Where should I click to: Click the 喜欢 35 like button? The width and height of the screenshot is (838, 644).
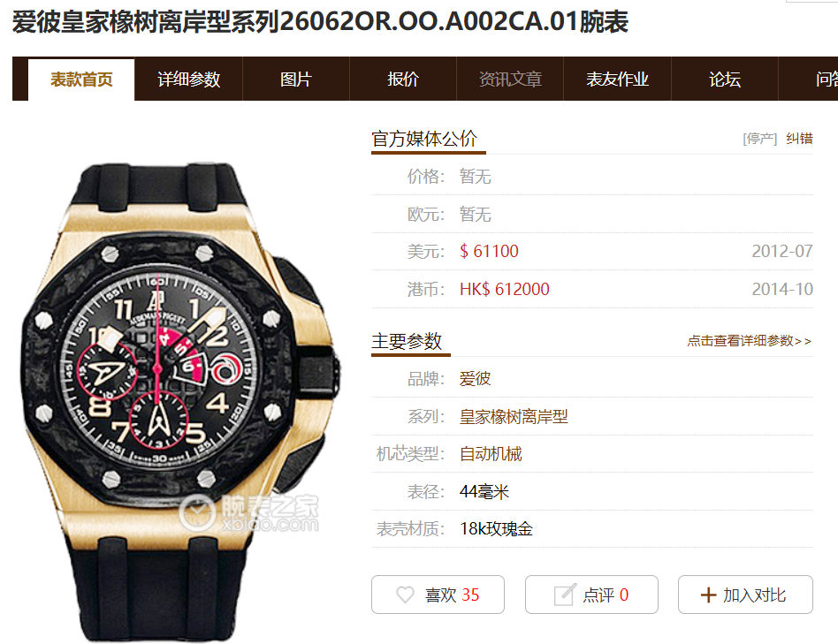[438, 595]
